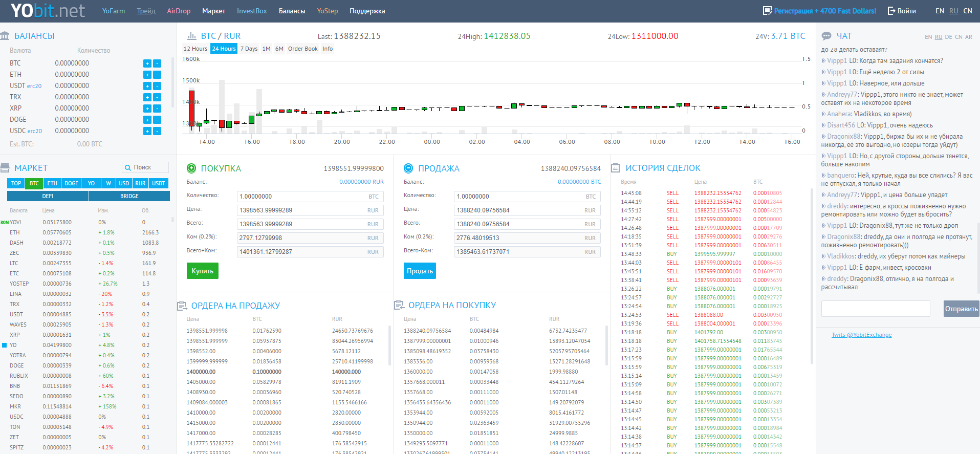Switch chart to 1M range
Viewport: 980px width, 454px height.
tap(266, 49)
